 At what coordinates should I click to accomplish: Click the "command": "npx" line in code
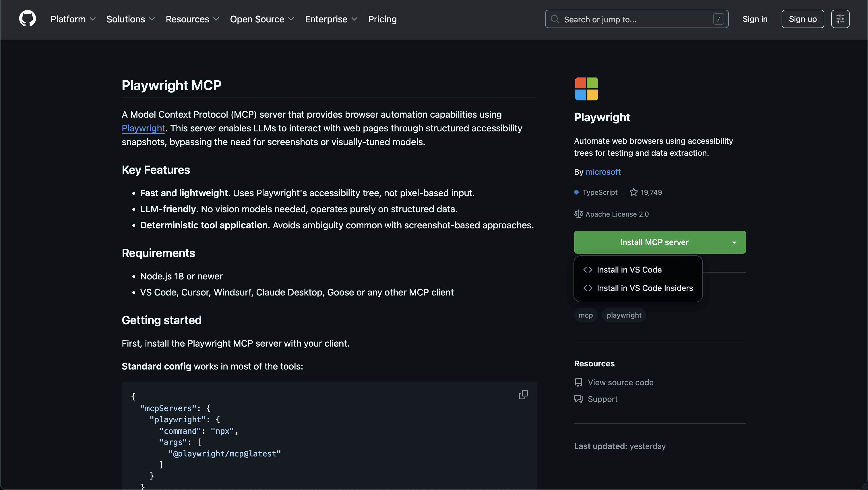(x=198, y=431)
